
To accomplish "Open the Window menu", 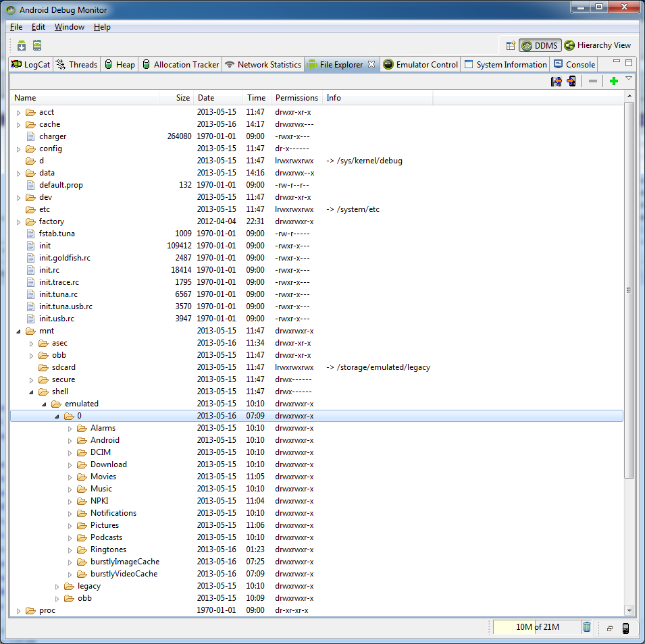I will click(x=69, y=27).
